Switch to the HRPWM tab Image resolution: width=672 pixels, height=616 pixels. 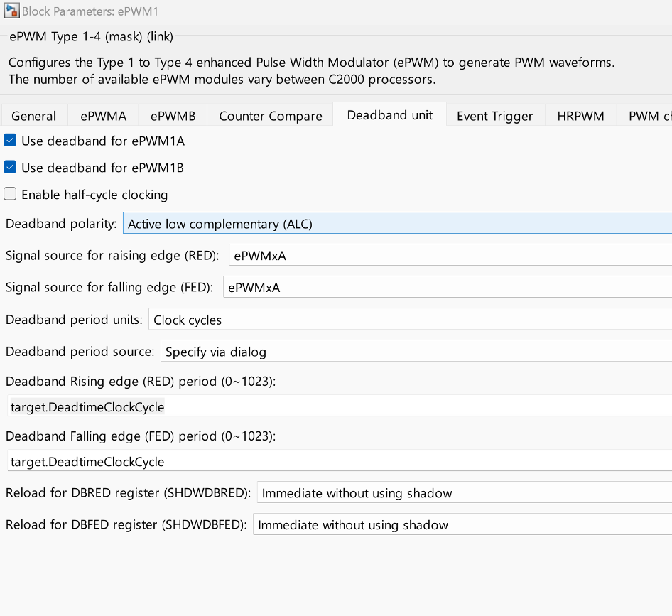click(x=580, y=116)
